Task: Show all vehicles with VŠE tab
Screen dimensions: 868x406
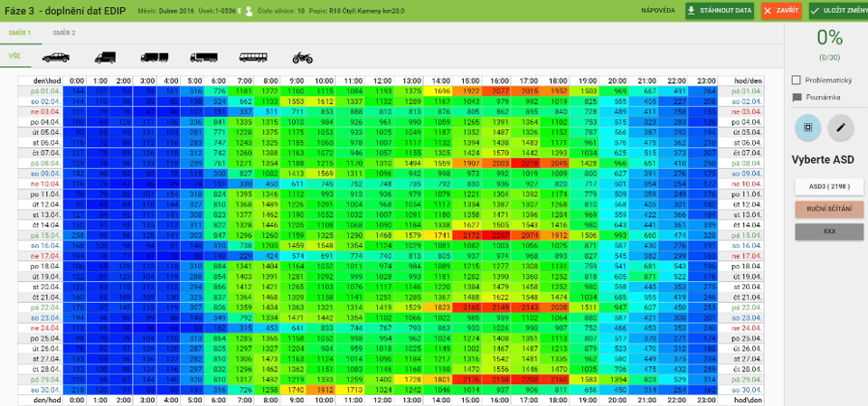Action: [14, 56]
